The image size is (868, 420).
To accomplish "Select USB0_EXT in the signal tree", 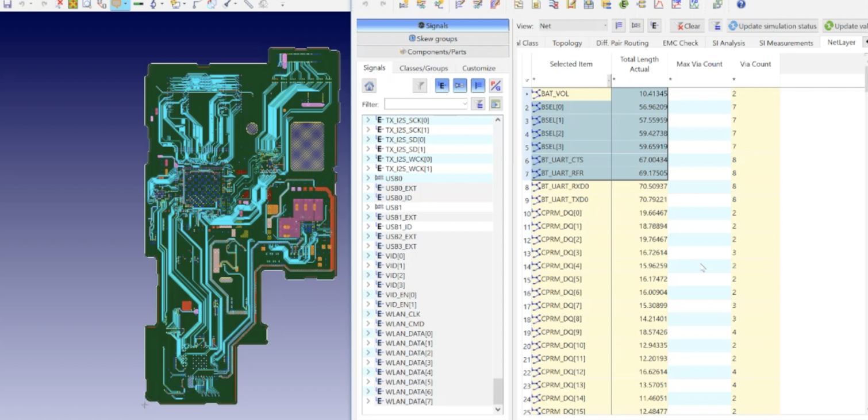I will [x=401, y=188].
